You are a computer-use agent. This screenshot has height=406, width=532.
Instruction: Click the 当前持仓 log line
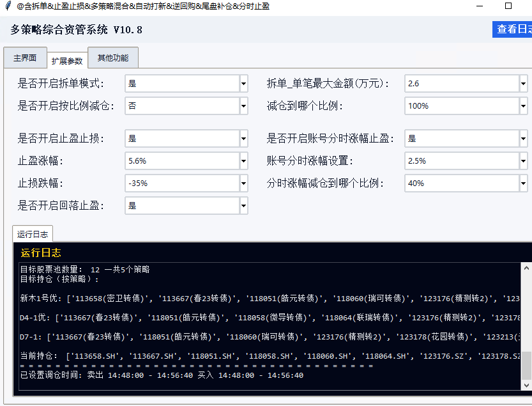(270, 356)
